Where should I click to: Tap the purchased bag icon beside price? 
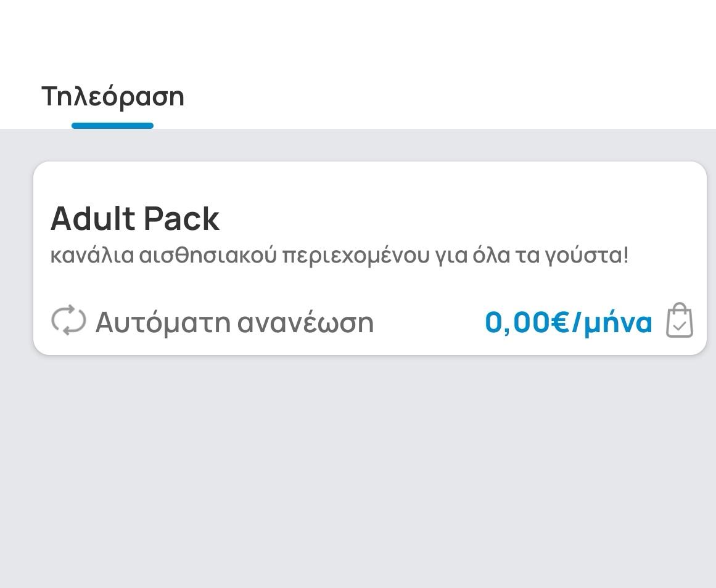pyautogui.click(x=680, y=321)
